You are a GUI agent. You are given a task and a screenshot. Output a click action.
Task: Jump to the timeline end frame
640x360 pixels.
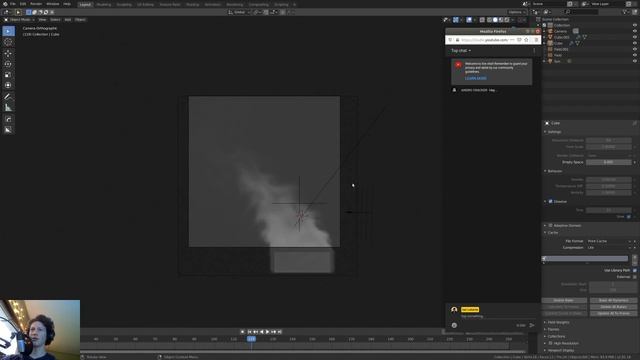pyautogui.click(x=280, y=332)
